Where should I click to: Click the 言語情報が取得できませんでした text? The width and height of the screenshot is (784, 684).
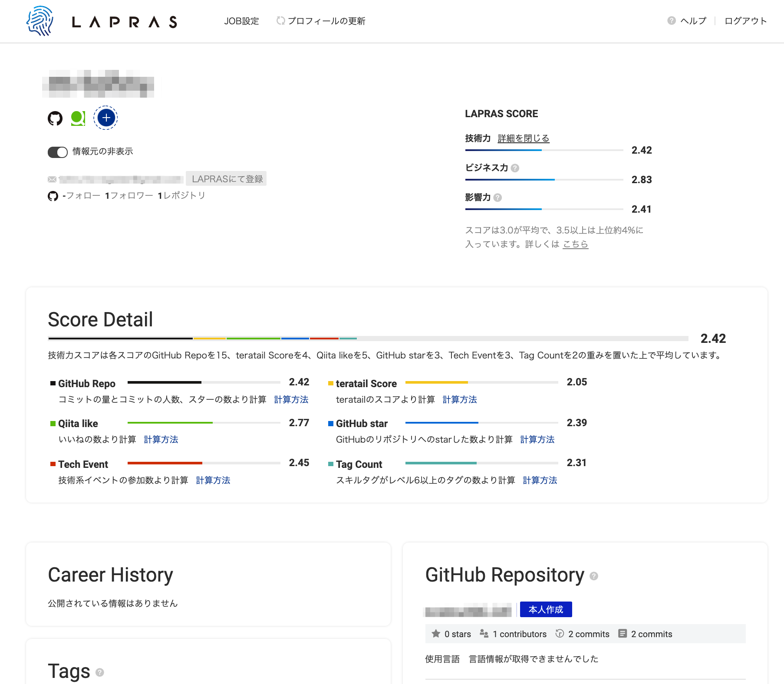(x=534, y=659)
